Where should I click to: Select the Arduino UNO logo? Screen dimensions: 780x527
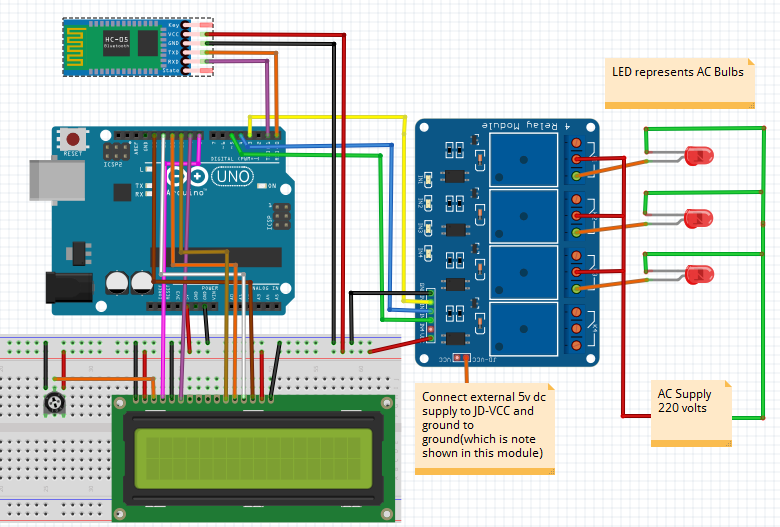(x=212, y=177)
